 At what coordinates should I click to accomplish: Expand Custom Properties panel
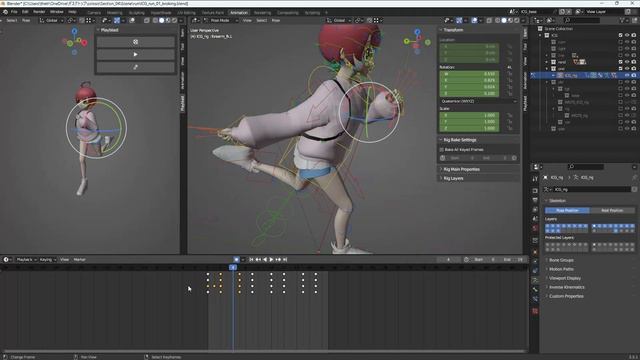566,296
